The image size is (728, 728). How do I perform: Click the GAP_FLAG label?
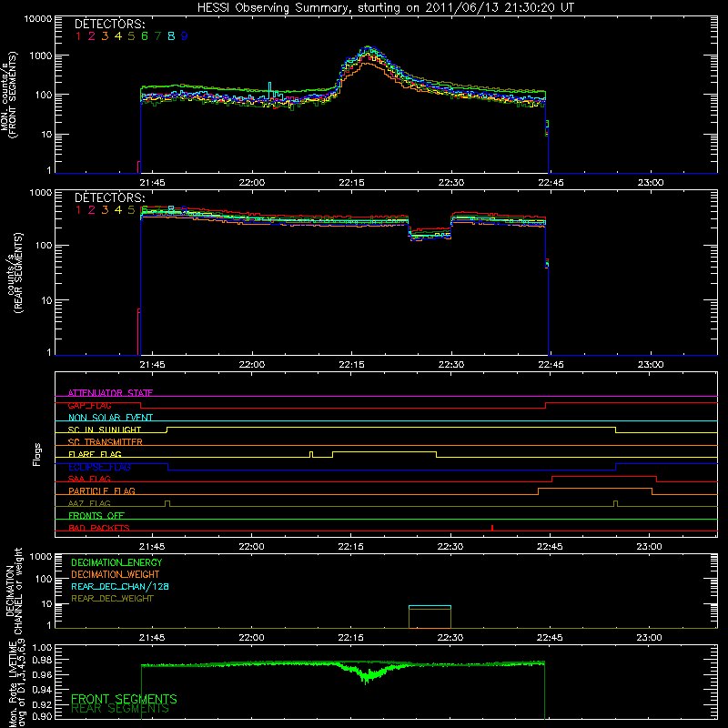click(x=89, y=405)
